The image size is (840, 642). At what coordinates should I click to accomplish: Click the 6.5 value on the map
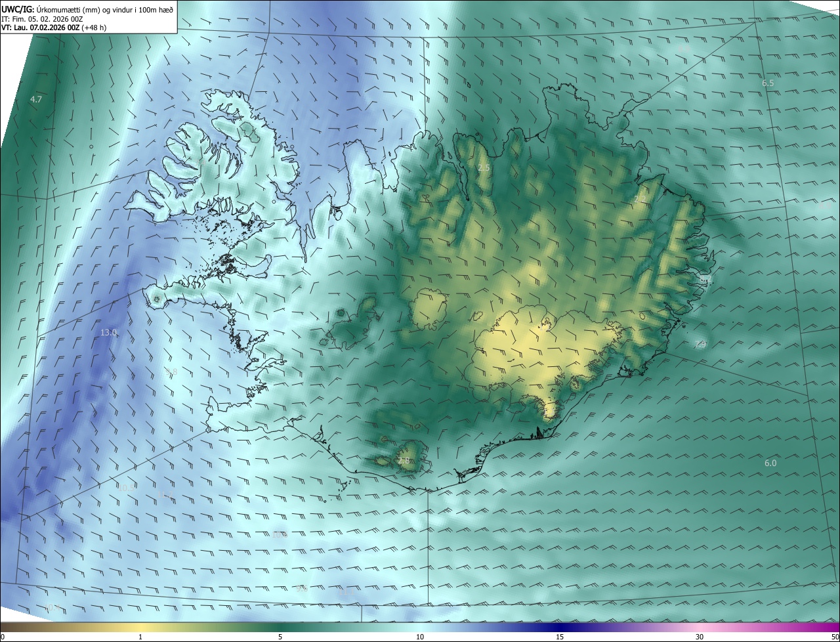tap(768, 83)
